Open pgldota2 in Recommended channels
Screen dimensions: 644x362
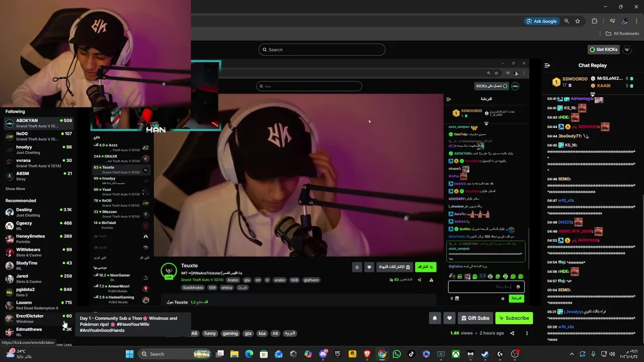coord(39,292)
